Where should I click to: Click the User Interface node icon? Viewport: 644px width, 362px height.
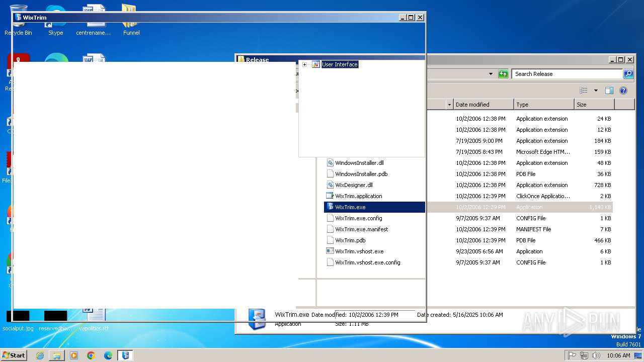(x=315, y=64)
